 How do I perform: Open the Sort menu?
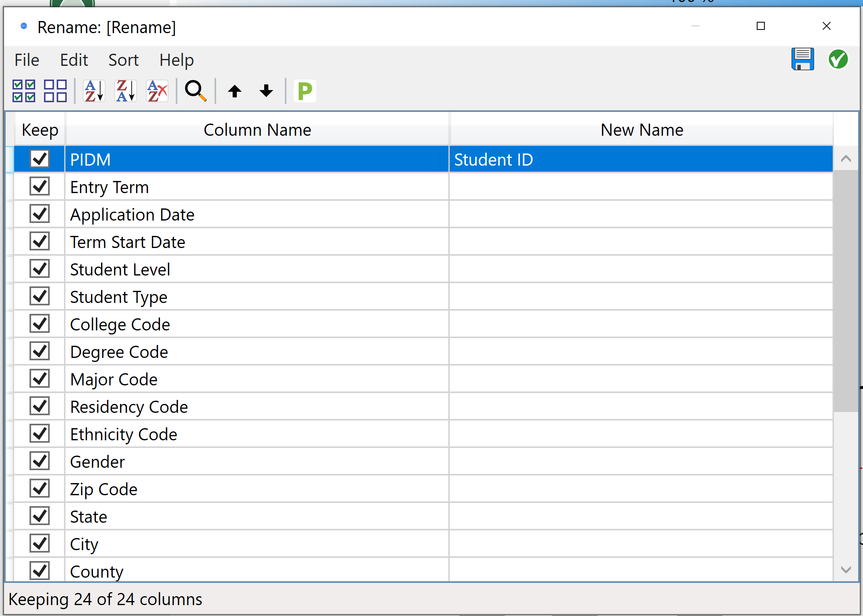coord(123,60)
